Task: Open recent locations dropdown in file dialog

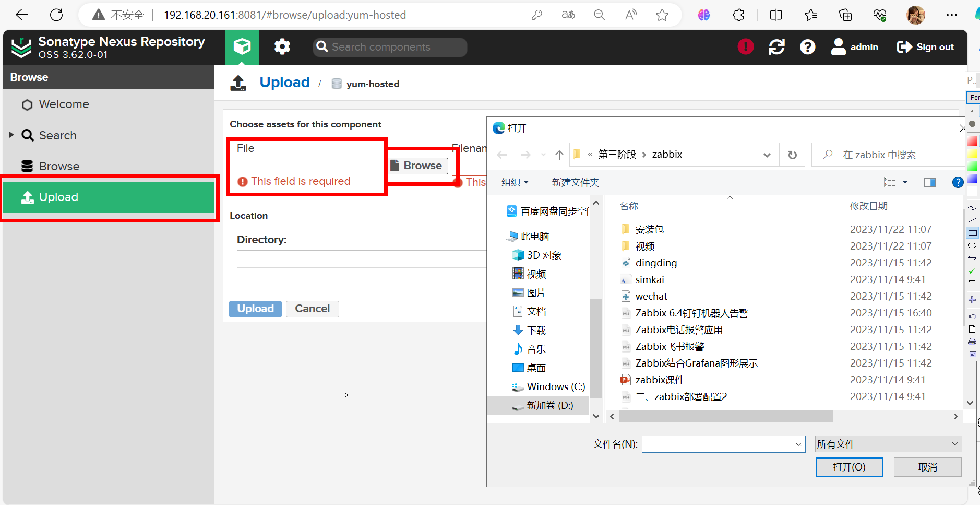Action: point(544,155)
